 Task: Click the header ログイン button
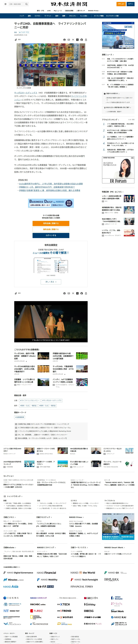tap(131, 4)
